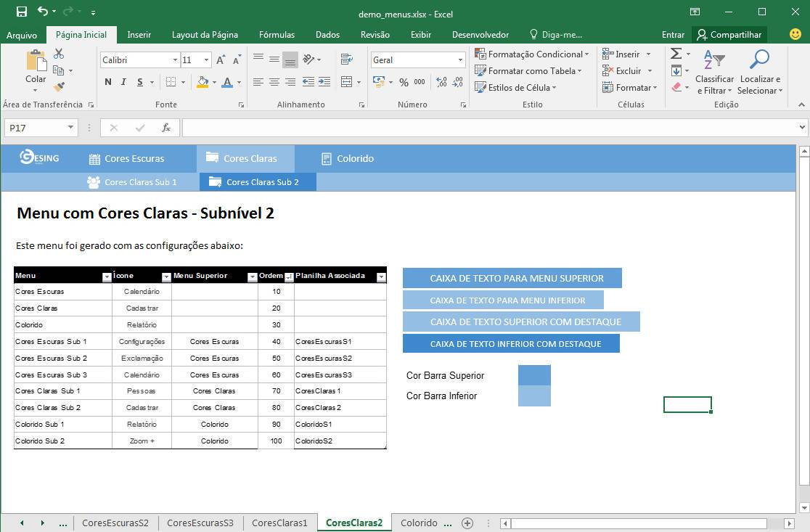Click the Format Painter brush icon

click(x=59, y=86)
